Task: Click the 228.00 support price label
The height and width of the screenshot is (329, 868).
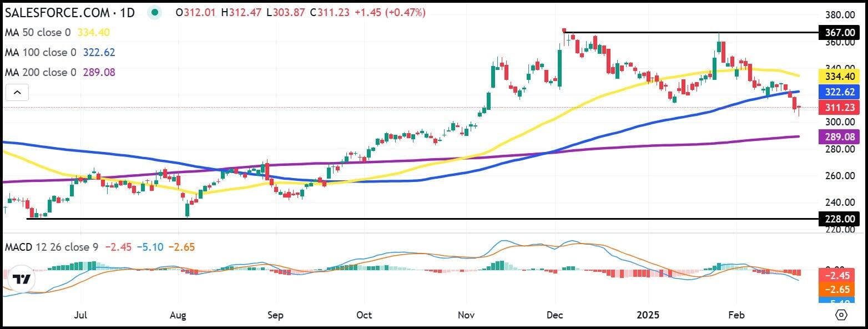Action: click(x=839, y=219)
